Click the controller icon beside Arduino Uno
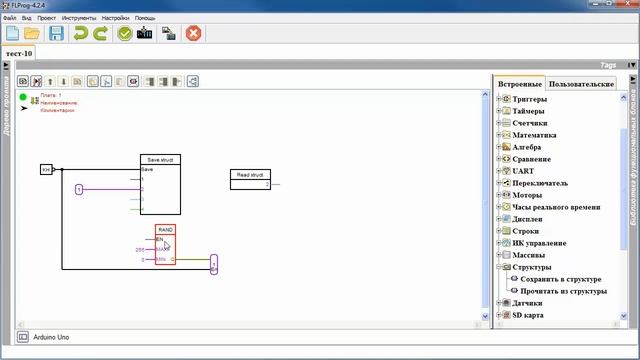 pyautogui.click(x=23, y=337)
